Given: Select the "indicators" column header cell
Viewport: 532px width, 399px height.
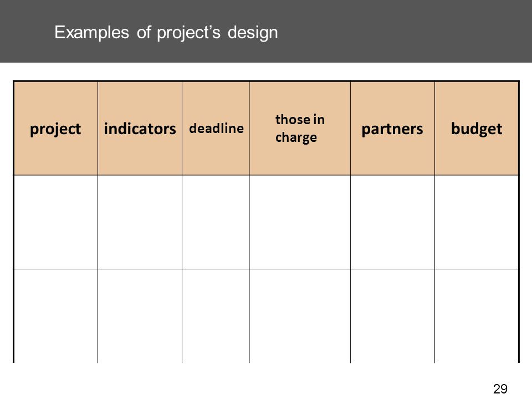Looking at the screenshot, I should pyautogui.click(x=140, y=128).
